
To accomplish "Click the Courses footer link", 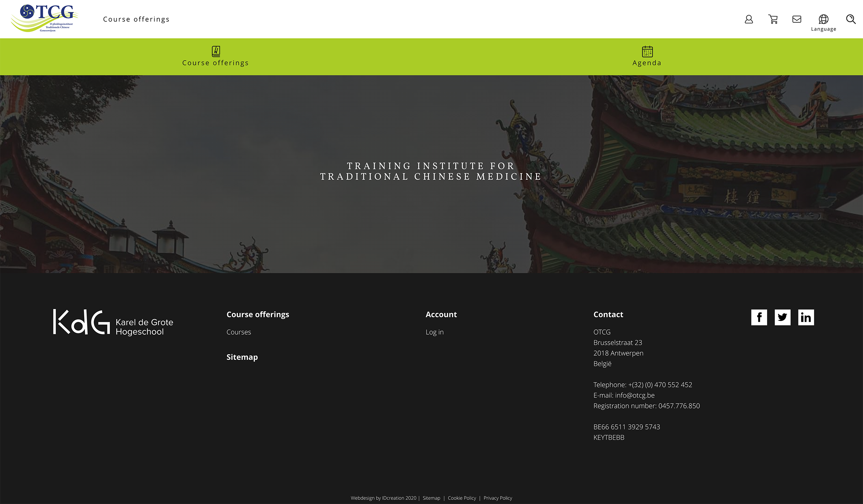I will tap(239, 332).
